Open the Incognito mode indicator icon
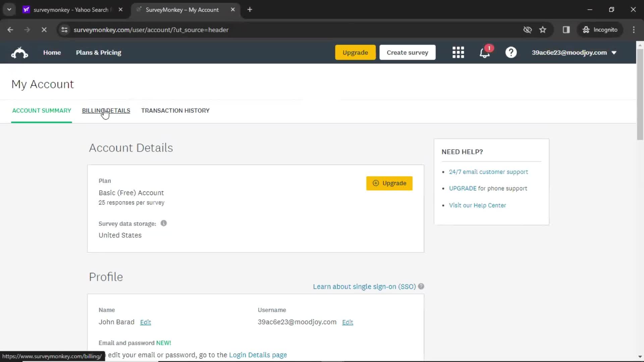 point(586,29)
